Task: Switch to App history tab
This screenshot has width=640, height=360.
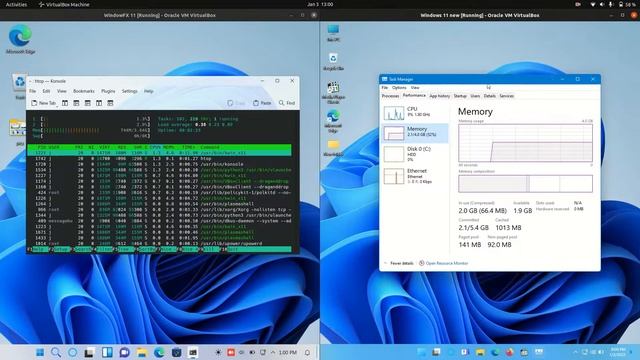Action: (440, 96)
